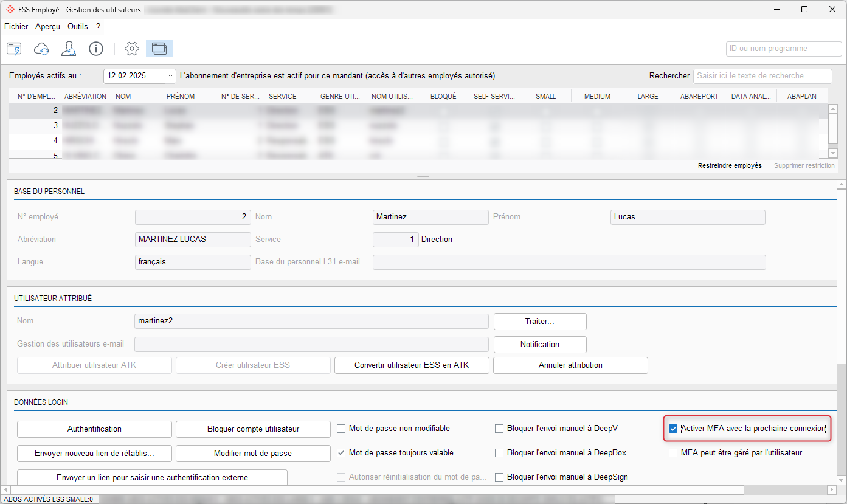Click the employee list scroll down arrow

coord(832,153)
